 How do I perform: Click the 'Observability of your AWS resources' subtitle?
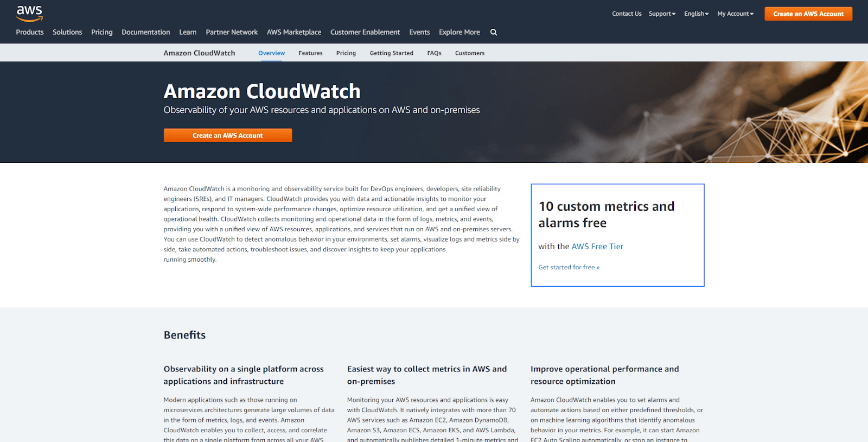click(322, 110)
